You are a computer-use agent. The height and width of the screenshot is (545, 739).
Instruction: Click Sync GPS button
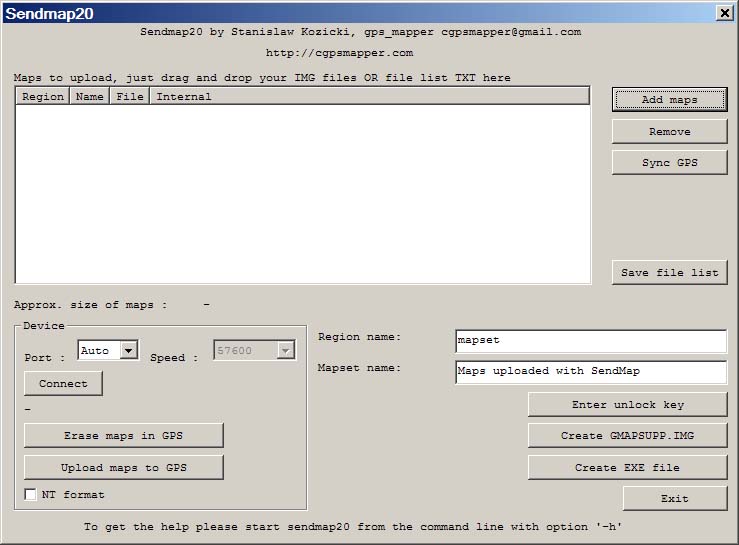click(669, 163)
